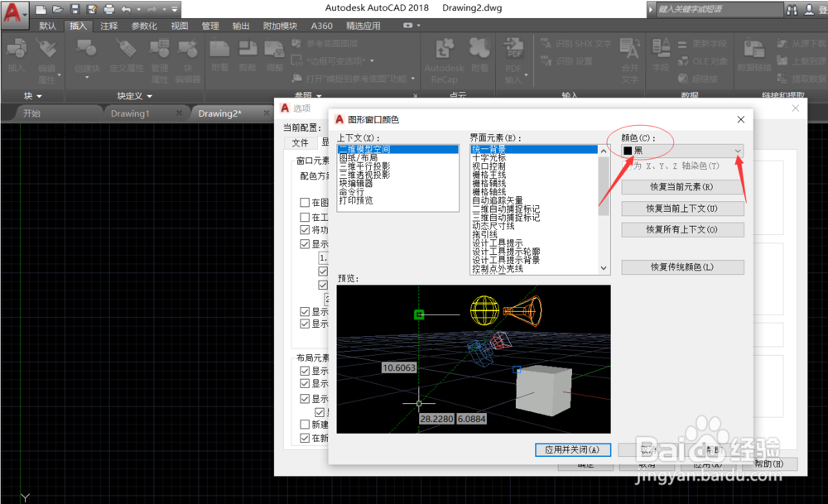Click the 恢复当前上下文(U) button
The height and width of the screenshot is (504, 828).
pyautogui.click(x=682, y=209)
